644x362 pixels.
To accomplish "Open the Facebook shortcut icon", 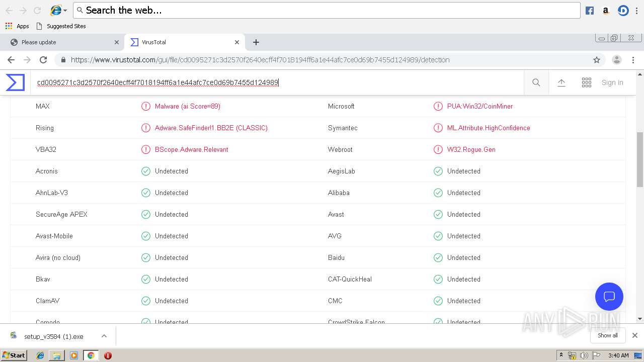I will pos(590,10).
